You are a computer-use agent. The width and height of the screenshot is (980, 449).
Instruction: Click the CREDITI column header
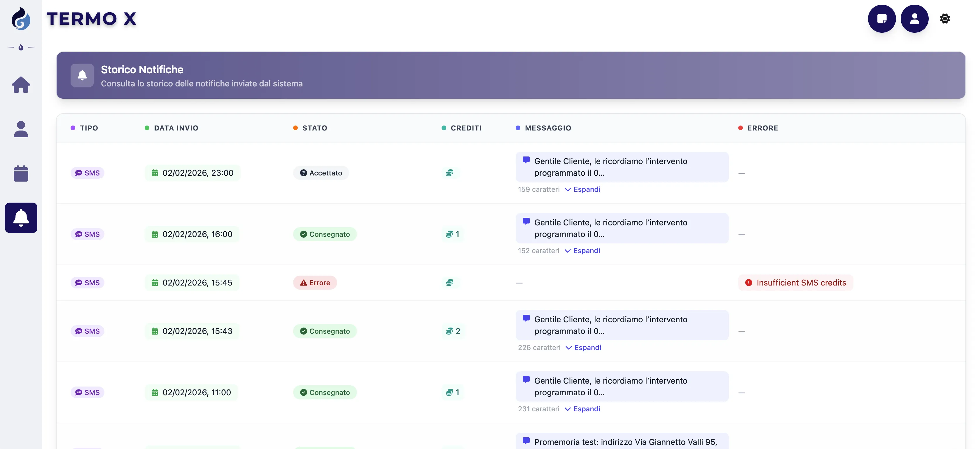(461, 128)
